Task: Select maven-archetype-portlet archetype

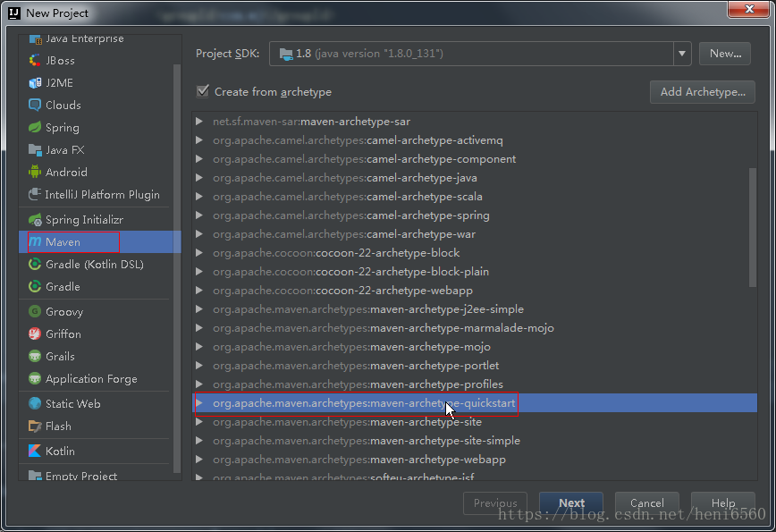Action: 475,365
